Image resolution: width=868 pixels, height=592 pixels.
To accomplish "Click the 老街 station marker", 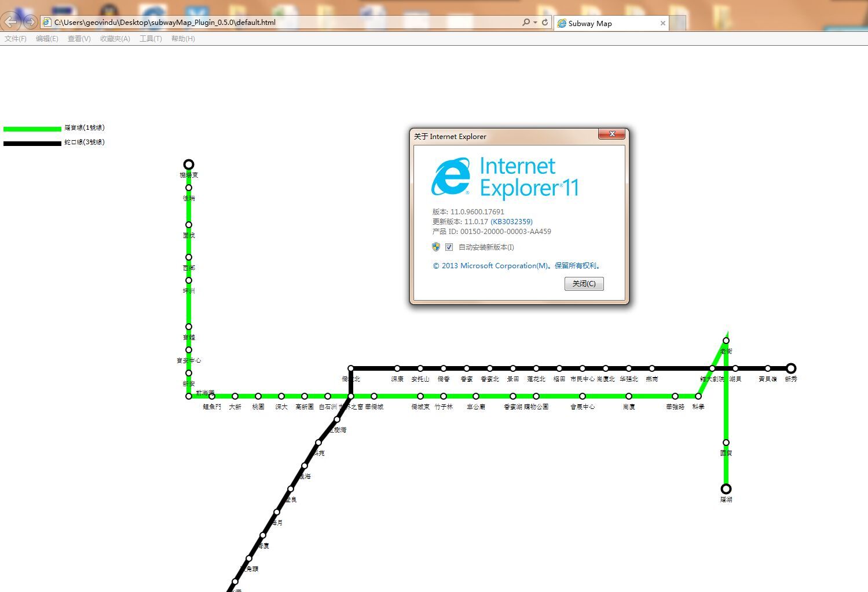I will point(726,341).
